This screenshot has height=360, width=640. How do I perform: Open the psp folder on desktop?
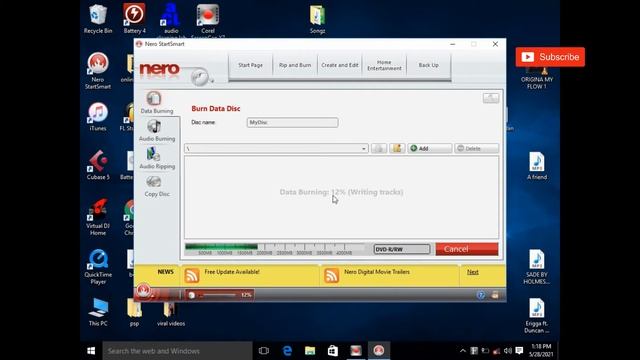tap(134, 312)
